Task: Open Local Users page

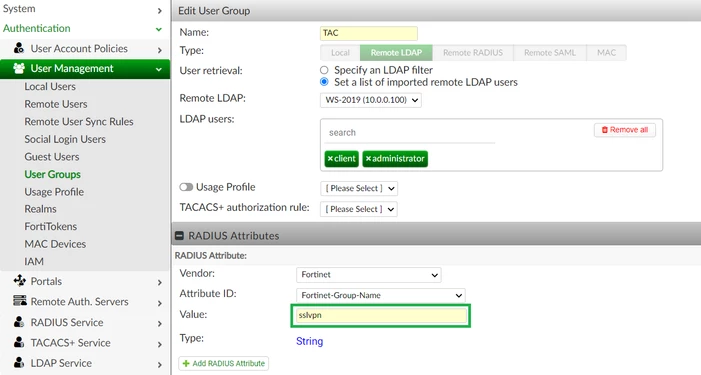Action: pyautogui.click(x=50, y=86)
